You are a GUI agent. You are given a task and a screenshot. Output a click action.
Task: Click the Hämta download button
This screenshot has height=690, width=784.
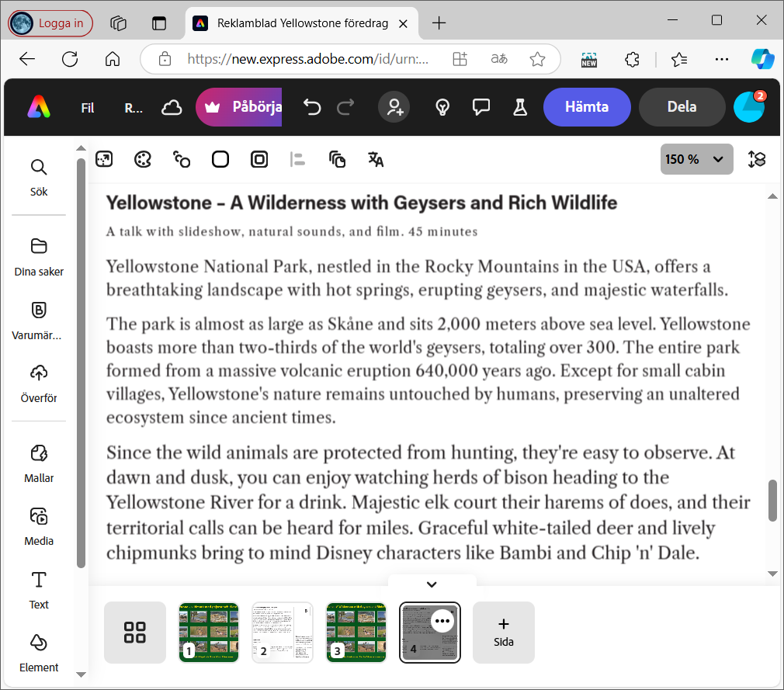[x=587, y=107]
